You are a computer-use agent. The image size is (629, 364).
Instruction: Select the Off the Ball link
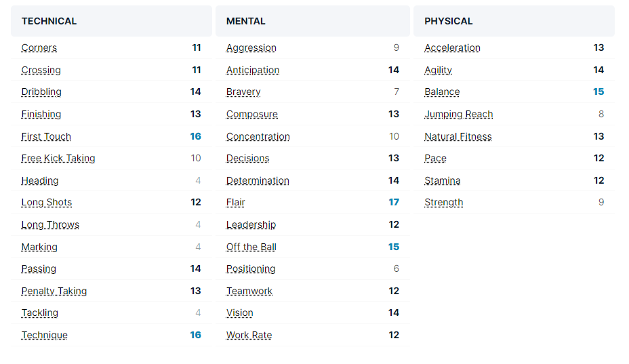251,247
